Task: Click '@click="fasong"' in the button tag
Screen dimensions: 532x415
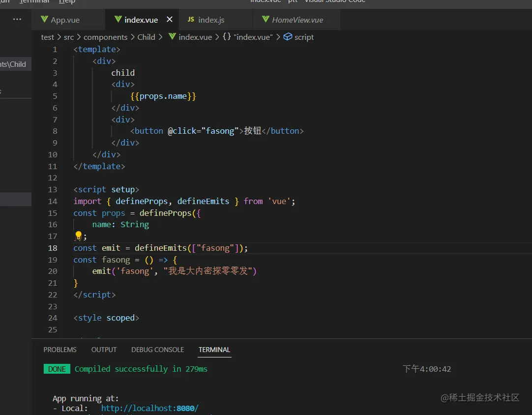Action: 203,131
